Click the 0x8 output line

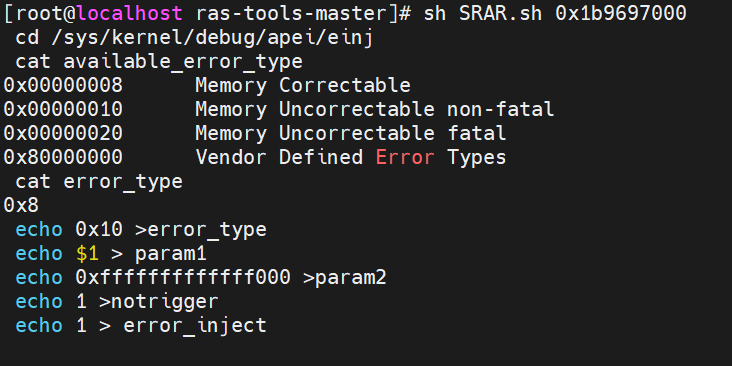click(21, 205)
